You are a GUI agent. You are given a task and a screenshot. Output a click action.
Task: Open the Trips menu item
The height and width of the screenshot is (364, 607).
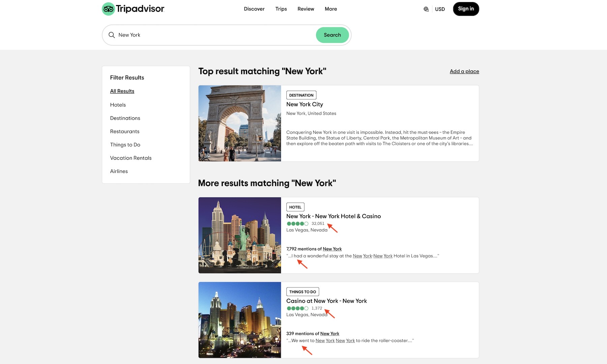pyautogui.click(x=281, y=9)
